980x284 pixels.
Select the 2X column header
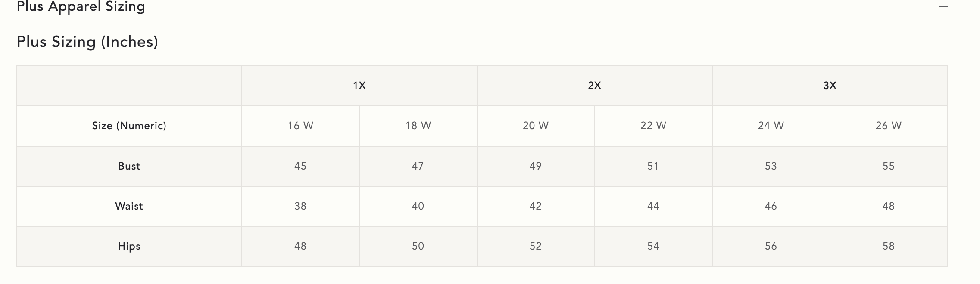coord(594,86)
